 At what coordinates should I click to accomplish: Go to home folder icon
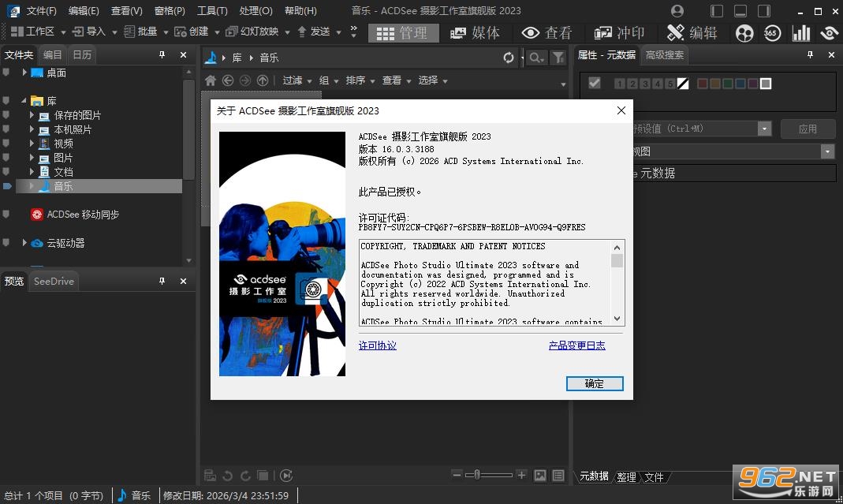(x=211, y=80)
